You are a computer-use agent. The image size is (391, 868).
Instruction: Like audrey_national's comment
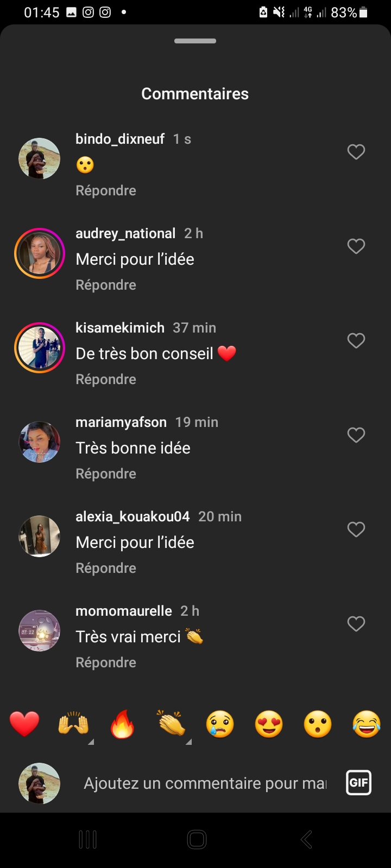pos(356,246)
